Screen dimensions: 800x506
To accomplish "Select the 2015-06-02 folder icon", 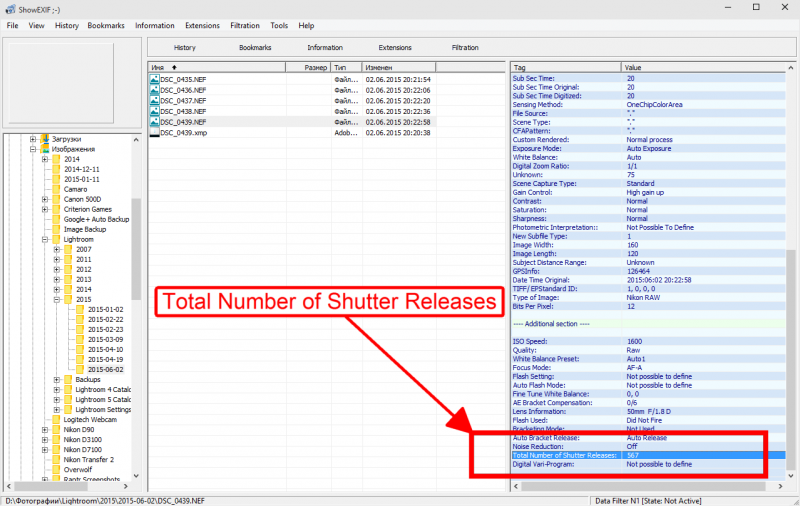I will pos(81,369).
